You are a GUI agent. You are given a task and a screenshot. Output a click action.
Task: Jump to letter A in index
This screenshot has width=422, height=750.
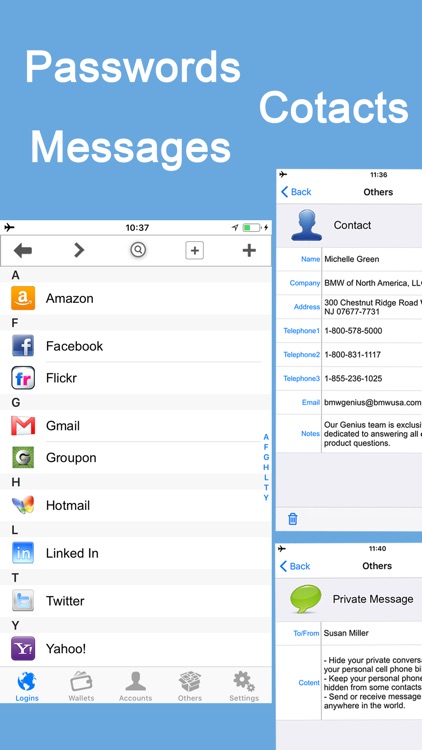coord(266,437)
